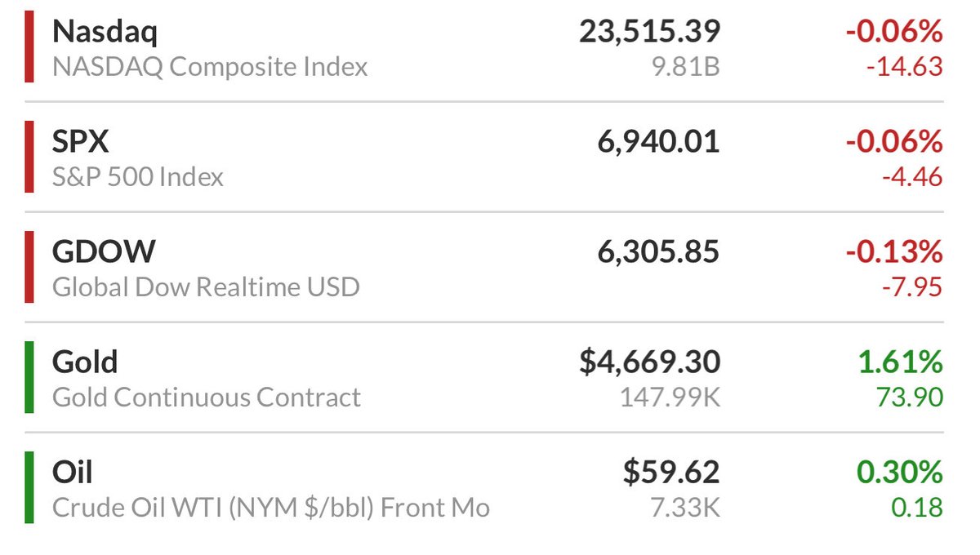980x555 pixels.
Task: Open the Oil quote row
Action: coord(484,487)
